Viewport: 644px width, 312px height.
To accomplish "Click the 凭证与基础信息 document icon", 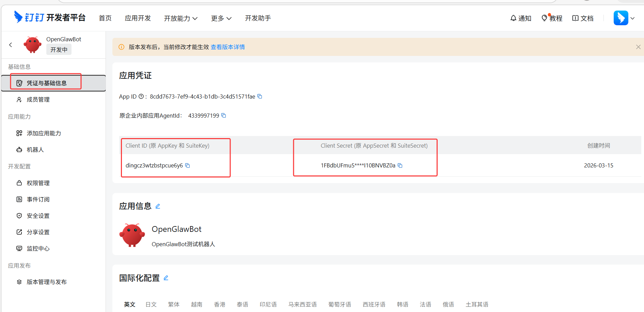I will [19, 83].
